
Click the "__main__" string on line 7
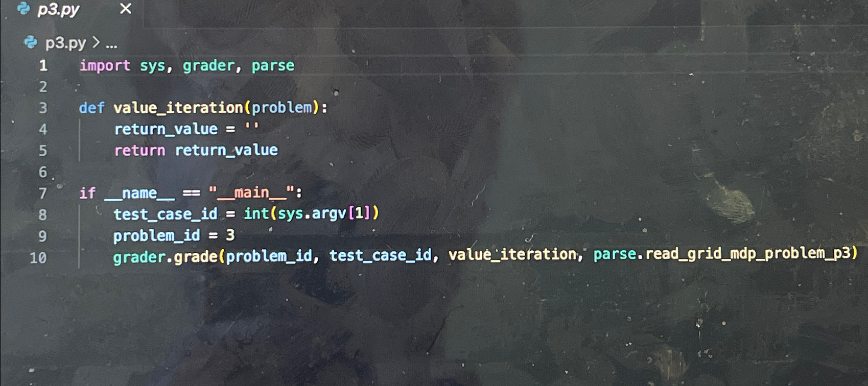click(251, 192)
